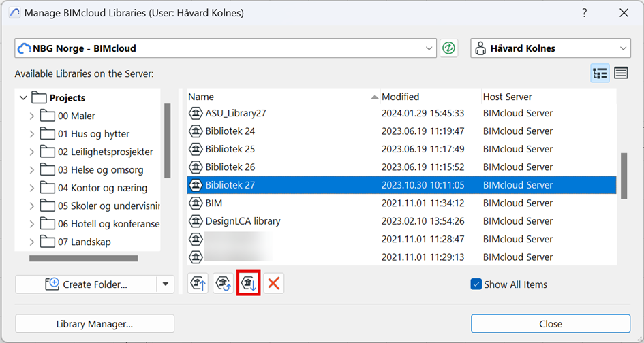
Task: Collapse the Projects tree folder
Action: (x=23, y=98)
